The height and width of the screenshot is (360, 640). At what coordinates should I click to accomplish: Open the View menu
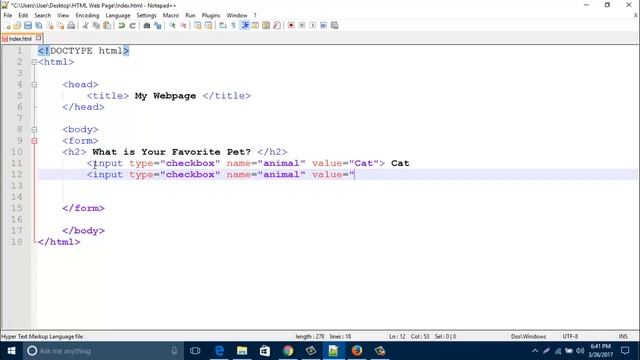point(63,15)
